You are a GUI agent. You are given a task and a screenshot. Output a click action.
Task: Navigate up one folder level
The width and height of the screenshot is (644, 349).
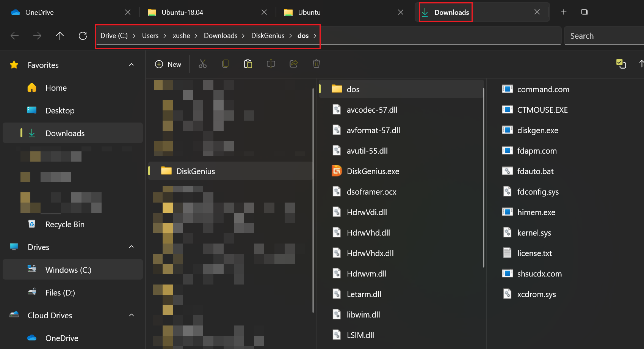pos(60,36)
